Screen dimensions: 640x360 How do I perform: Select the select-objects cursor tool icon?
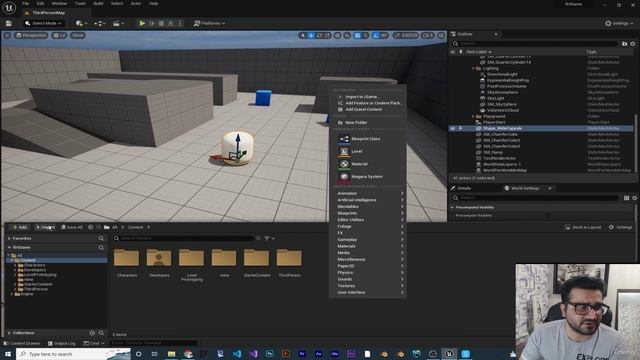pos(302,36)
